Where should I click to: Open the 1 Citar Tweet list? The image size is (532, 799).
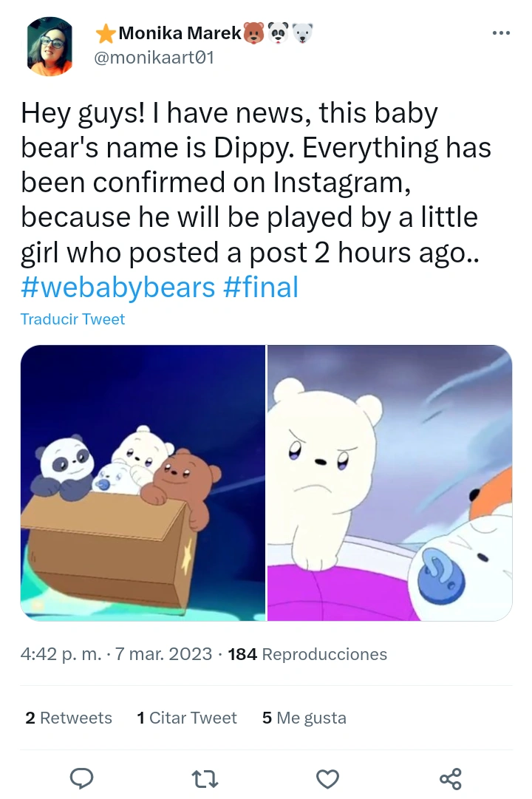click(187, 718)
